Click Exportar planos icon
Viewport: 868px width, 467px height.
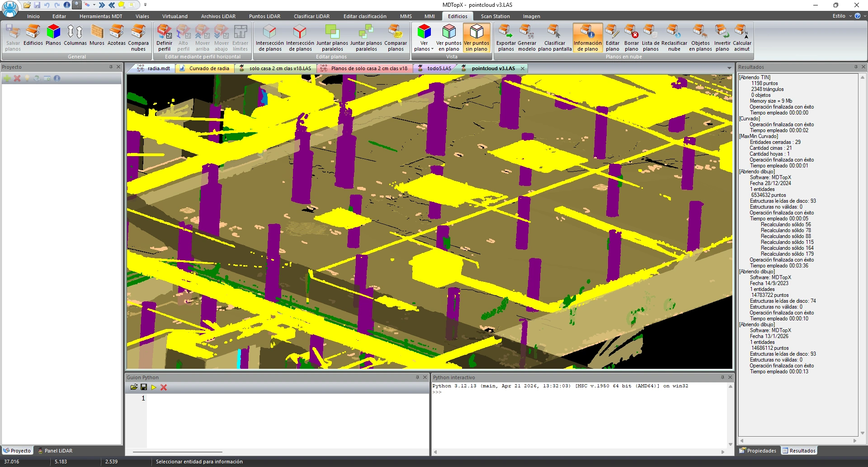coord(506,38)
